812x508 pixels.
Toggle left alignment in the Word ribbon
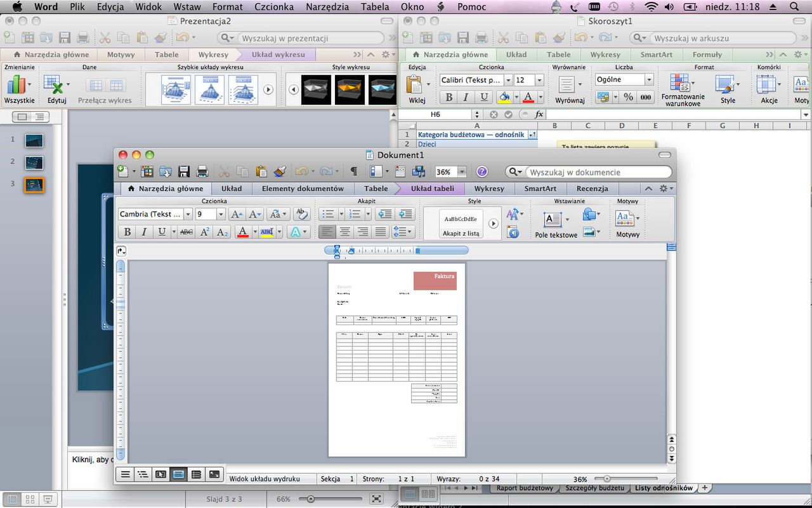(327, 232)
